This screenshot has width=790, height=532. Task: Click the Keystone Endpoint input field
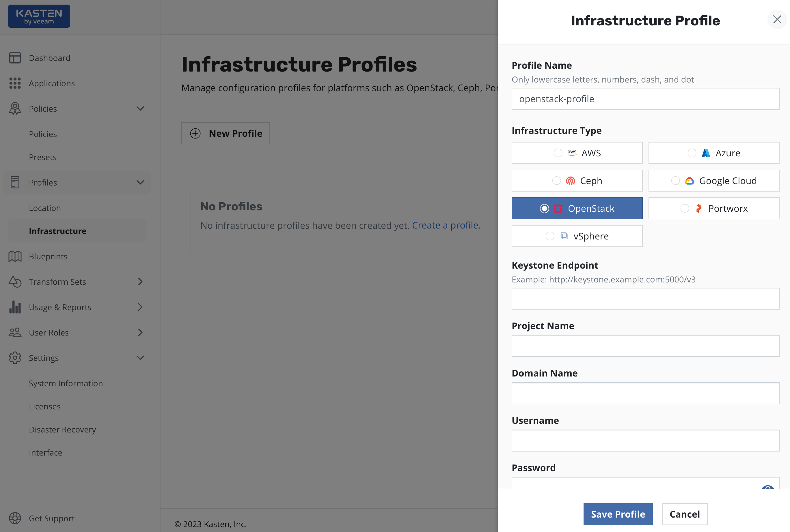tap(645, 299)
